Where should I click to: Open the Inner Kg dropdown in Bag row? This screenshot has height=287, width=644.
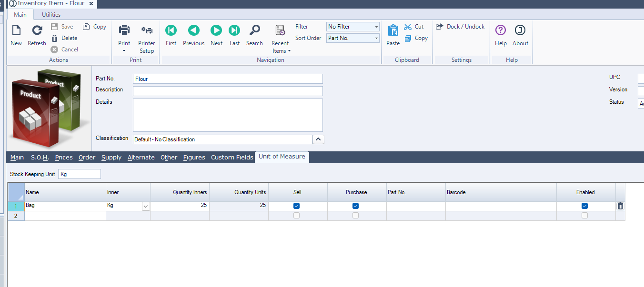(146, 207)
